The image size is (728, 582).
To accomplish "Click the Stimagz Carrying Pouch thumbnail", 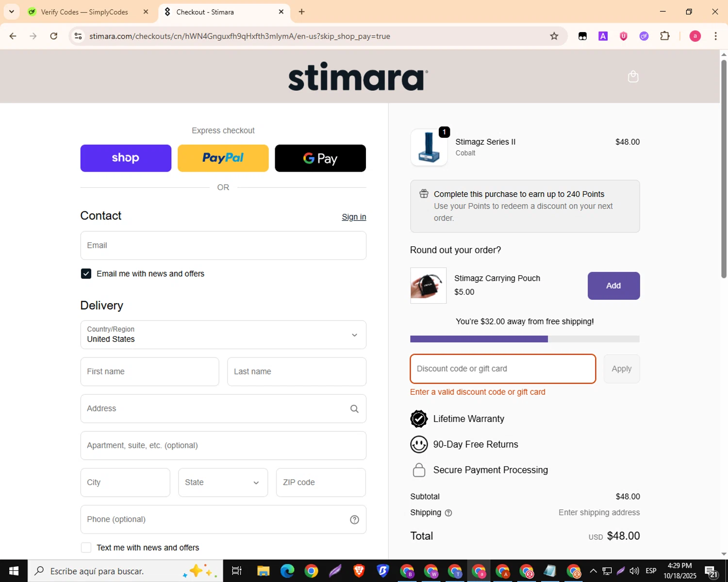I will pos(428,286).
